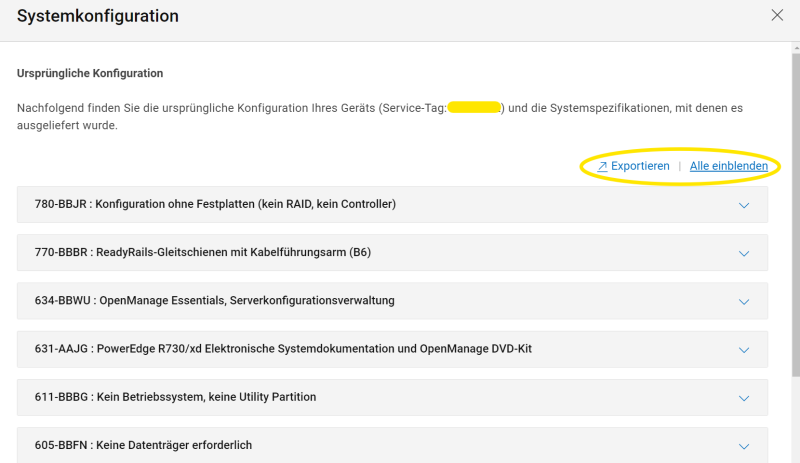Click the Alle einblenden link
Screen dimensions: 800x463
click(729, 166)
